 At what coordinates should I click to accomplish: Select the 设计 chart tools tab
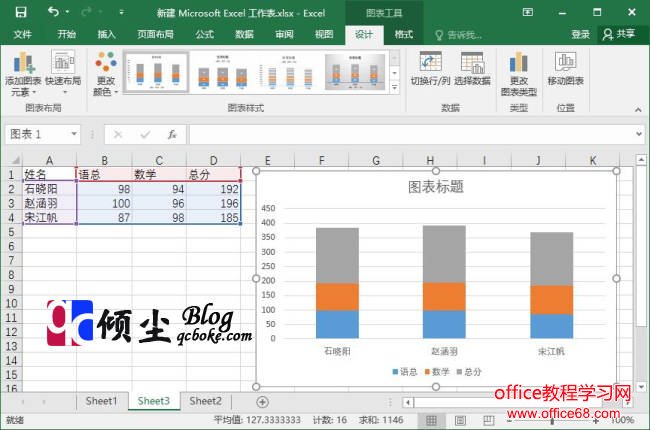pyautogui.click(x=364, y=35)
